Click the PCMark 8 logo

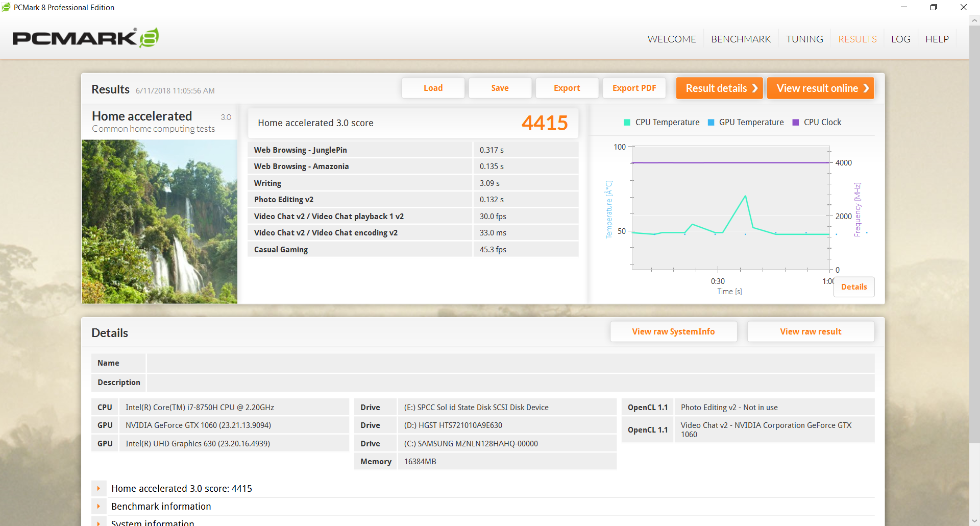point(86,38)
